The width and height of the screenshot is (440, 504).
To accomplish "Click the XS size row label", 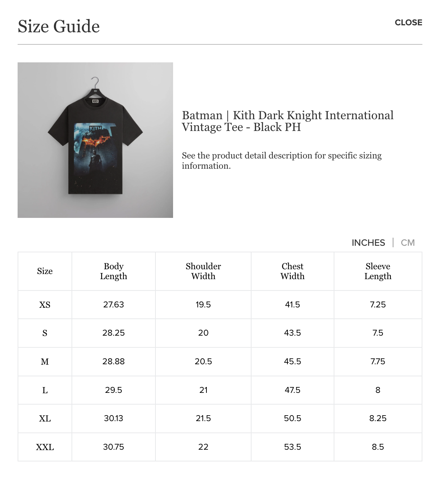I will 45,305.
